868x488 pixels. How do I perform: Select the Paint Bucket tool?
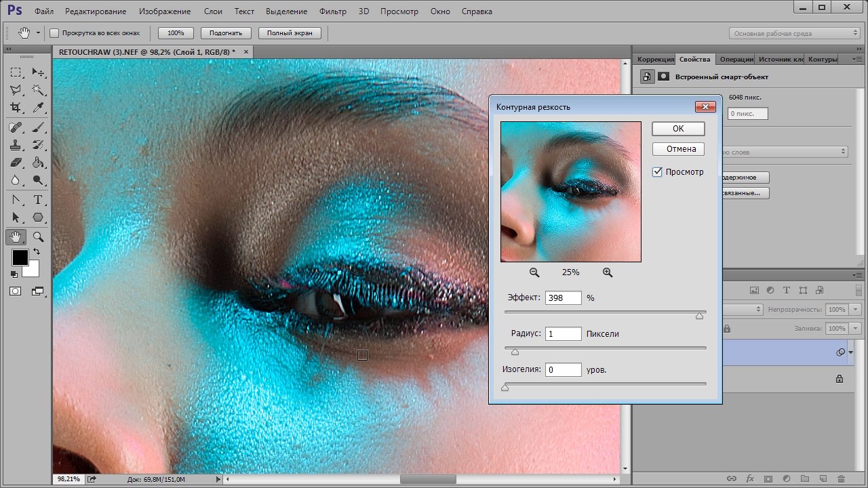point(38,163)
